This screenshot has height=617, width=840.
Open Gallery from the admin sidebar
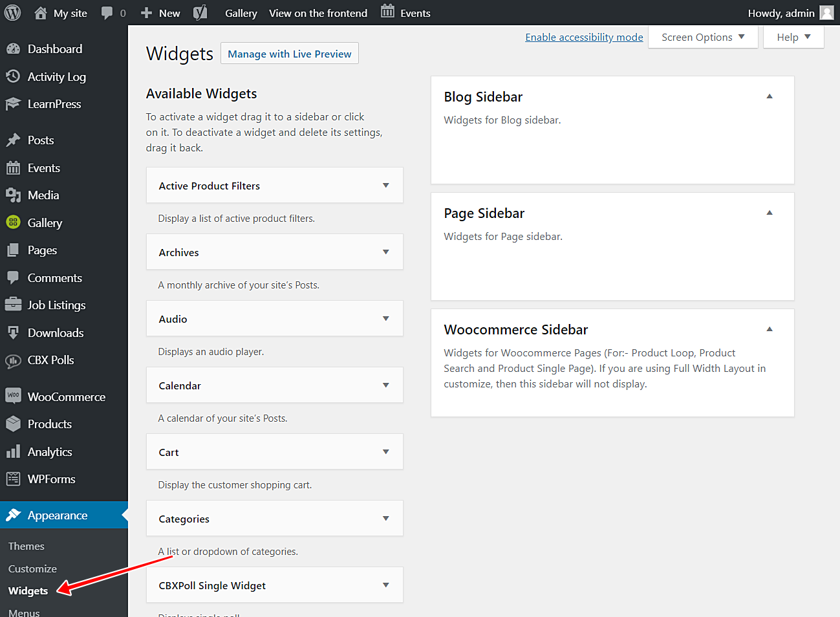[45, 222]
